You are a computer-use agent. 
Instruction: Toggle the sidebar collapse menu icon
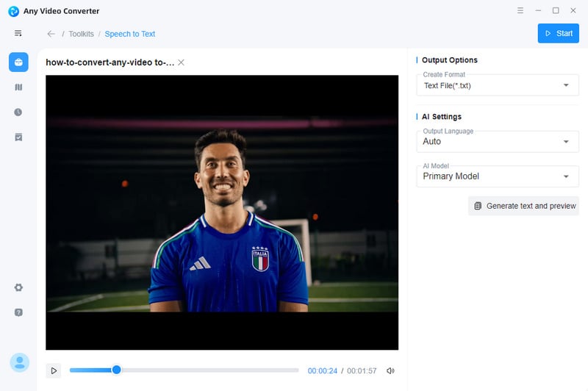coord(18,33)
